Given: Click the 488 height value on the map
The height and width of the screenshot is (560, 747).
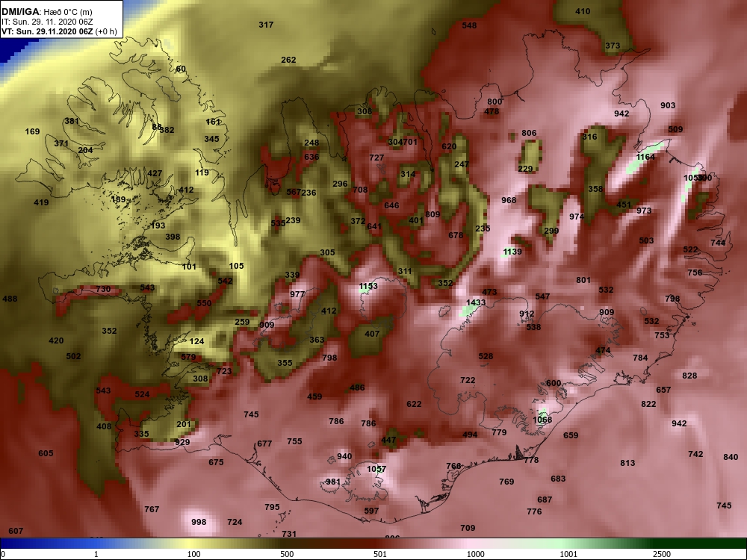Looking at the screenshot, I should tap(10, 299).
